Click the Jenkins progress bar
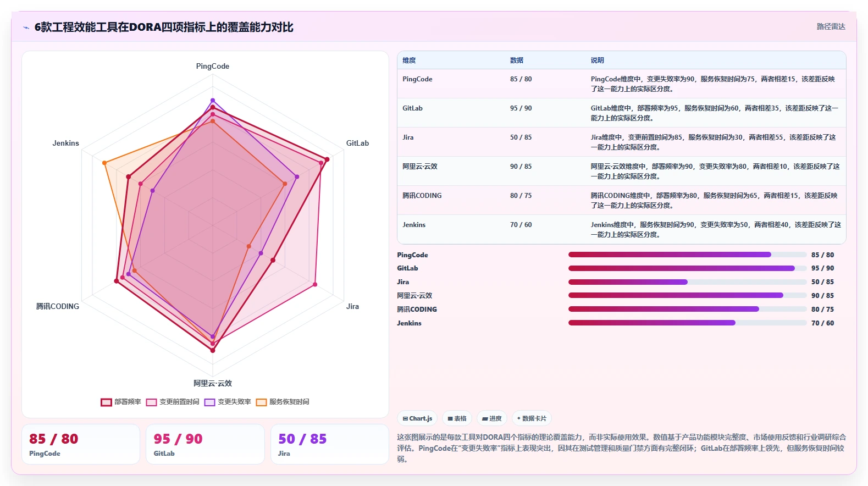The width and height of the screenshot is (868, 486). point(688,323)
